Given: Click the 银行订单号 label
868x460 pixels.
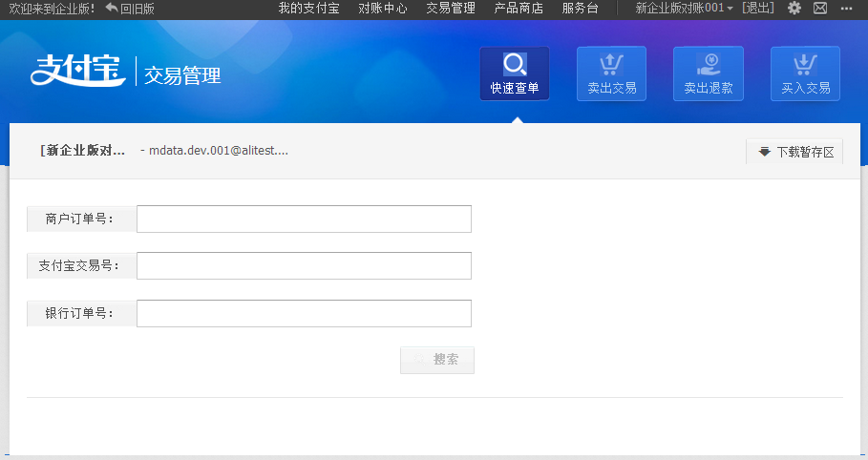Looking at the screenshot, I should (79, 313).
